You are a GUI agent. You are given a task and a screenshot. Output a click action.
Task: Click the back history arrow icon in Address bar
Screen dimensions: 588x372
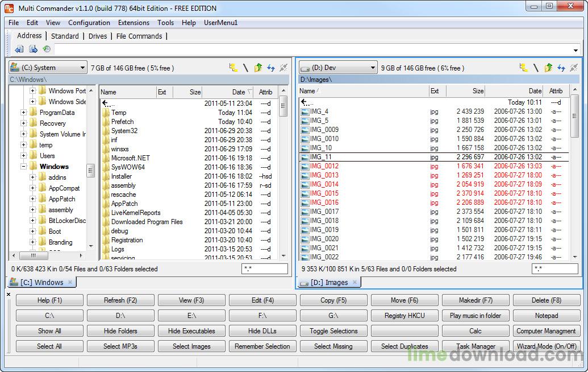coord(19,49)
